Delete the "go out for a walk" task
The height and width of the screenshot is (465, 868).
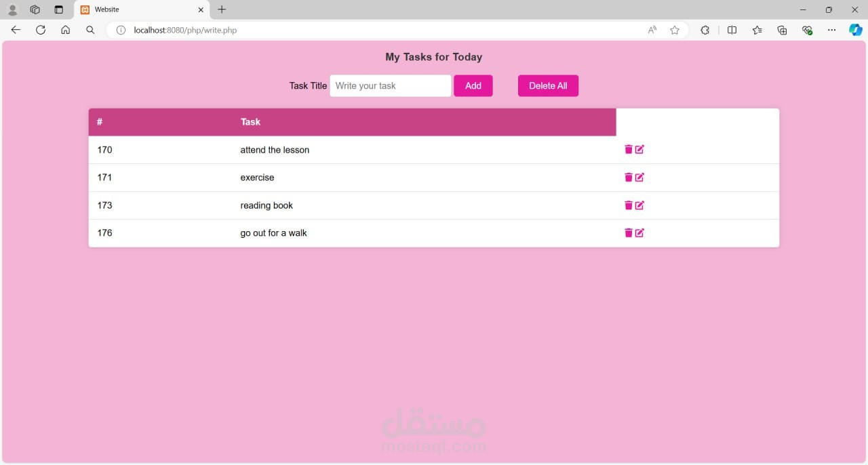tap(628, 232)
